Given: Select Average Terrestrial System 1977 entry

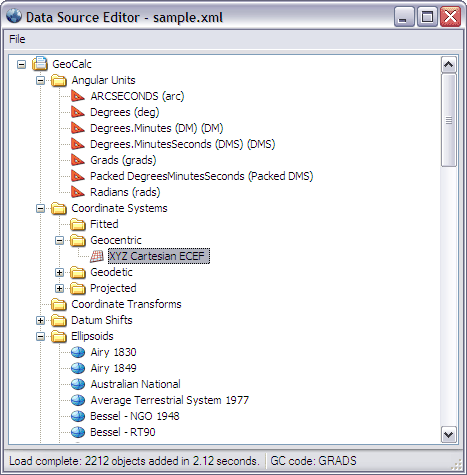Looking at the screenshot, I should [x=170, y=400].
